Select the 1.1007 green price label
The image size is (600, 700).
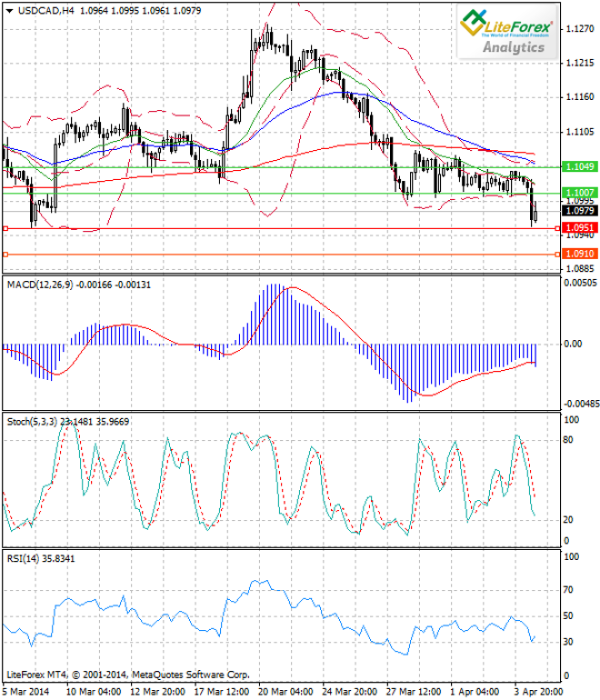tap(580, 193)
